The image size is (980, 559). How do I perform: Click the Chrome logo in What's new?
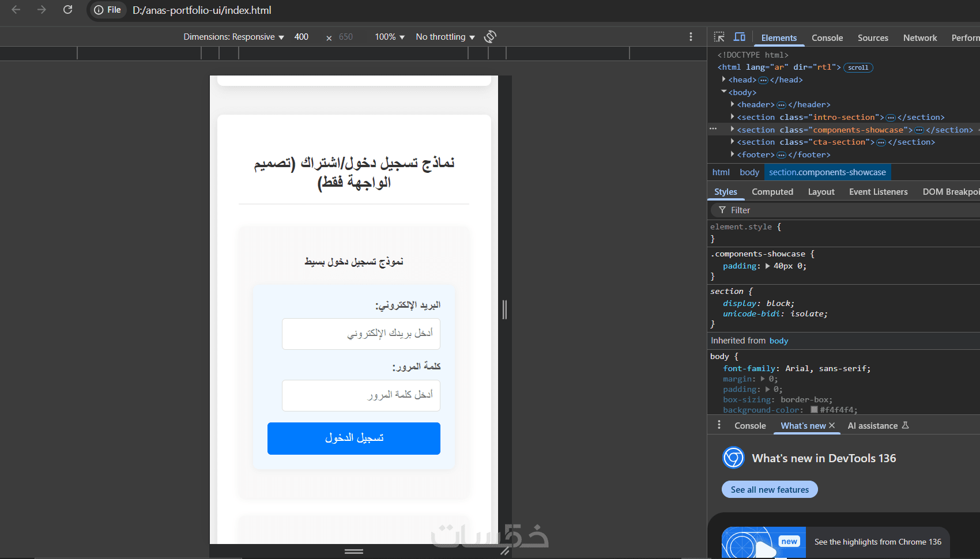[x=733, y=458]
